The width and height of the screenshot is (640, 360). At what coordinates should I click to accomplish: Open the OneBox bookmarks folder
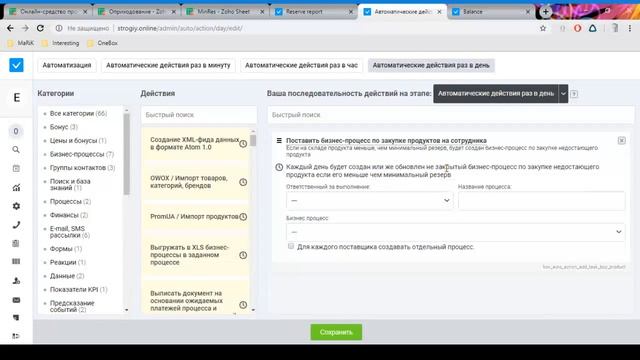[x=102, y=43]
